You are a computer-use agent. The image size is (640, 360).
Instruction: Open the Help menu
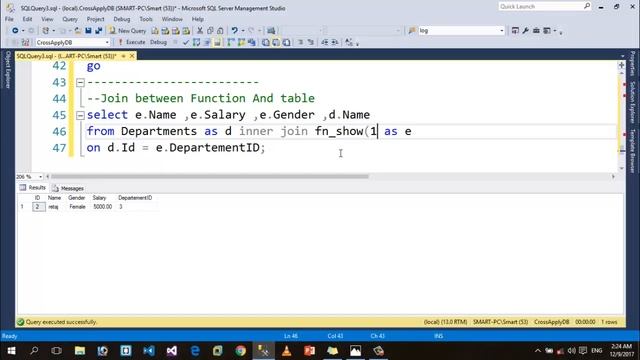[x=198, y=19]
